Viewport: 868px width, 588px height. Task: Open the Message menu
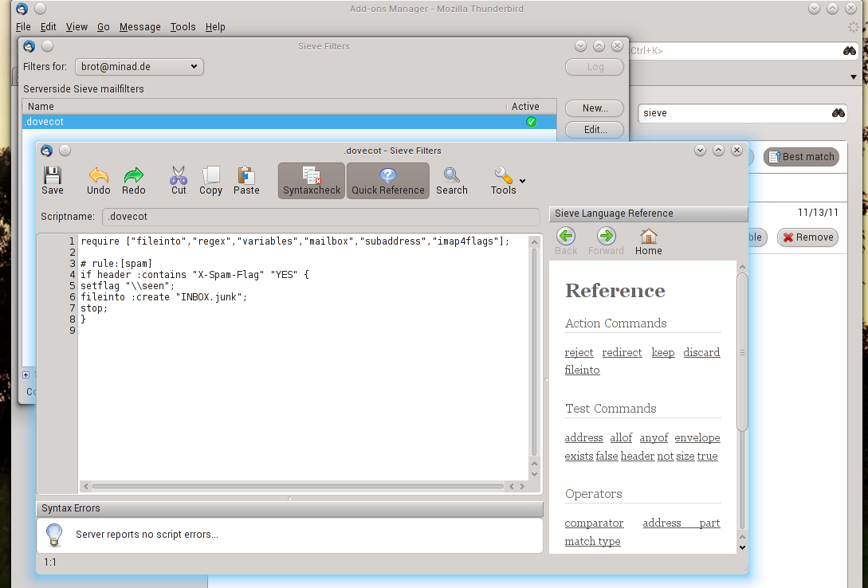(139, 26)
